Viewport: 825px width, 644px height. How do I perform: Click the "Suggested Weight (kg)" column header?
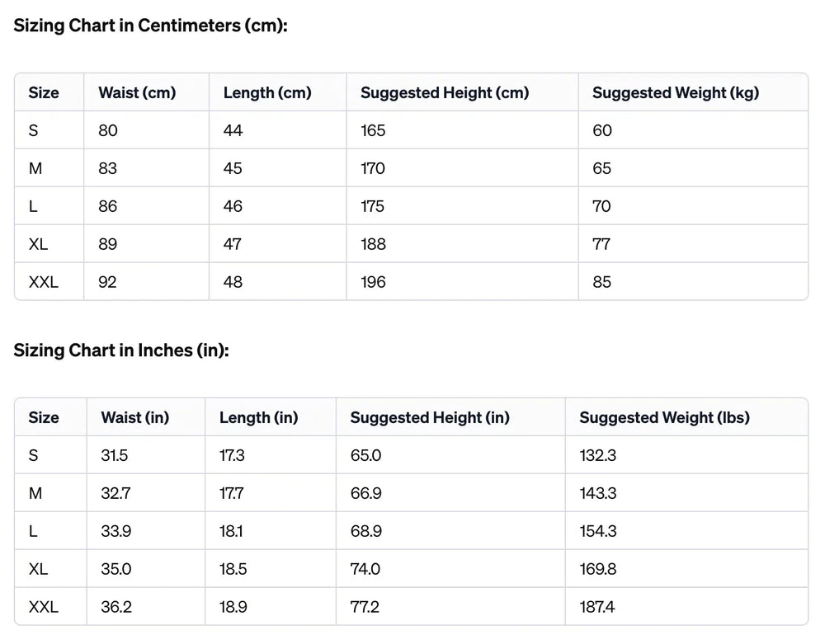(675, 93)
